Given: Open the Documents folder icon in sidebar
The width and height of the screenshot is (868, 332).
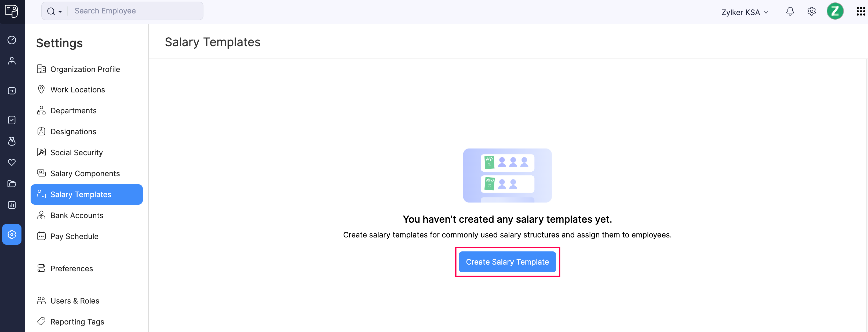Looking at the screenshot, I should pyautogui.click(x=12, y=184).
